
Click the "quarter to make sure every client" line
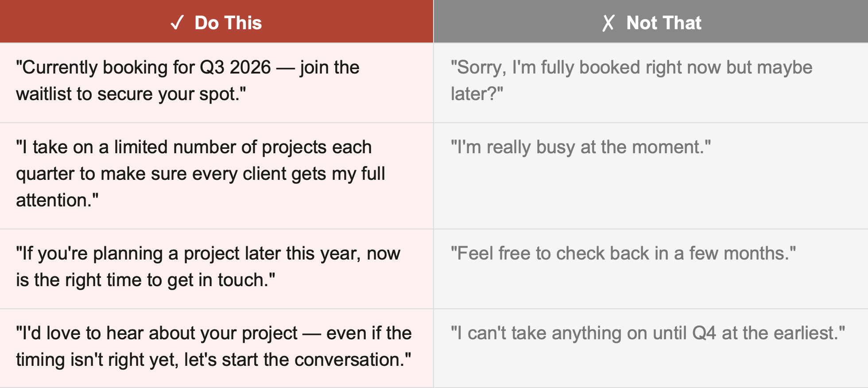201,174
